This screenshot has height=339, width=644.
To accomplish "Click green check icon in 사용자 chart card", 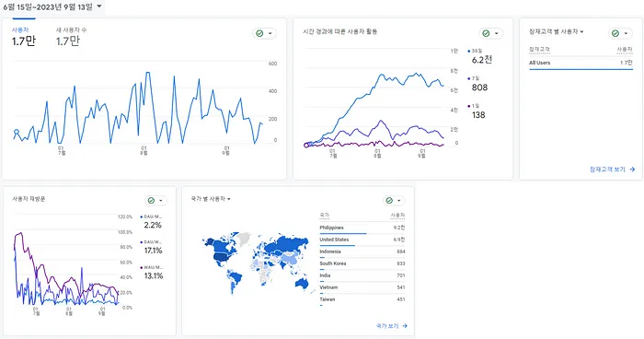I will [x=259, y=33].
